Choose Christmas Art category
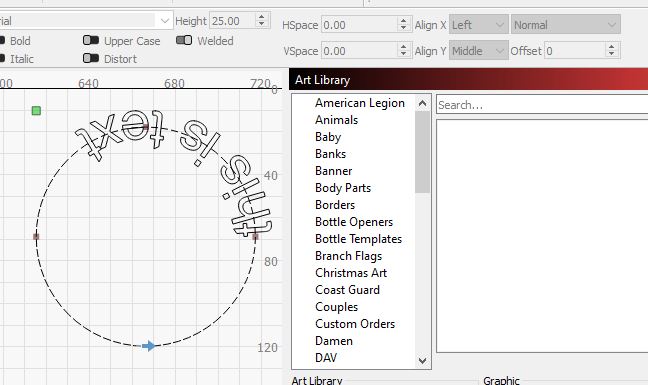This screenshot has width=648, height=385. [351, 273]
